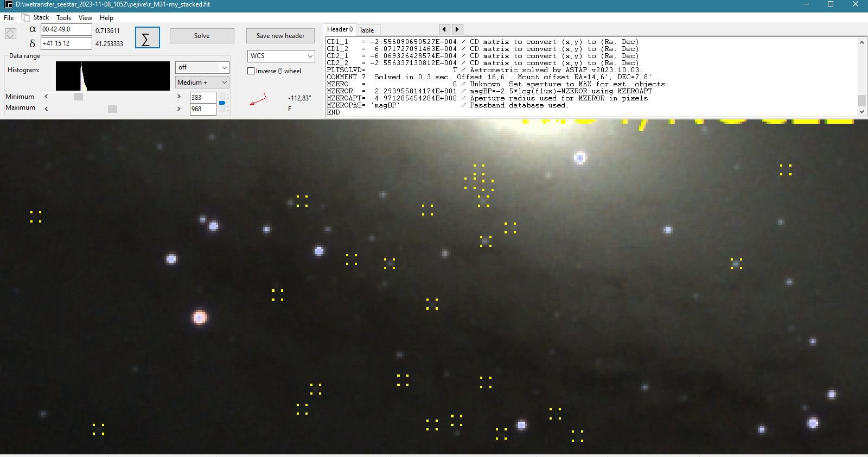Open the 'off' color saturation dropdown
The width and height of the screenshot is (868, 457).
coord(202,67)
